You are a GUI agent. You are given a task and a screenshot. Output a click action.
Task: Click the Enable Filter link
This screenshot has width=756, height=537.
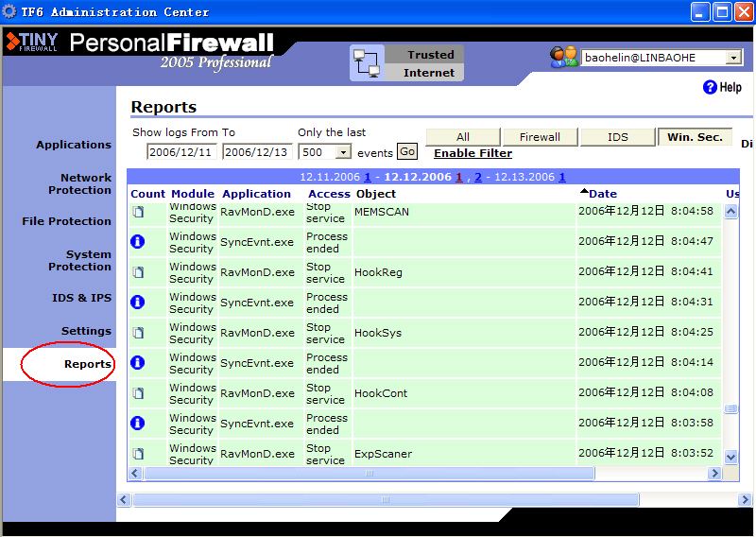pos(473,153)
